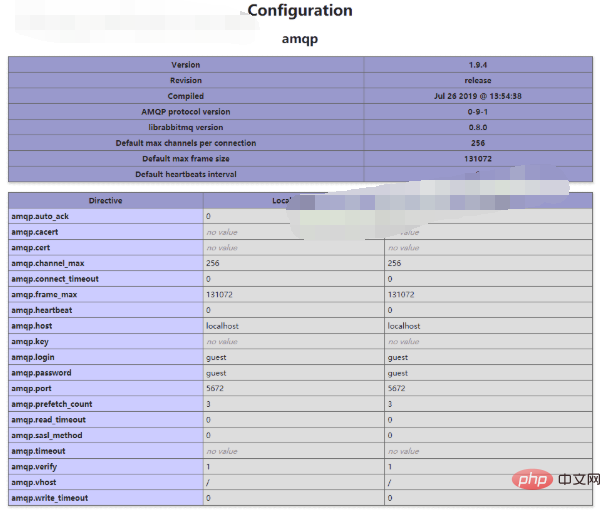This screenshot has width=611, height=512.
Task: Select master value 5672 for amqp.port
Action: (x=396, y=388)
